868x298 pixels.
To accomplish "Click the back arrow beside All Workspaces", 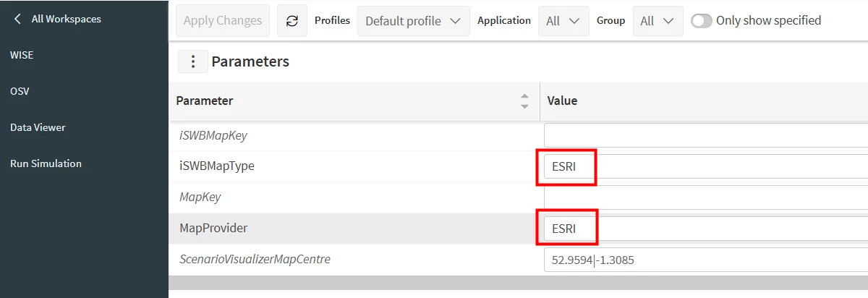I will click(x=17, y=19).
